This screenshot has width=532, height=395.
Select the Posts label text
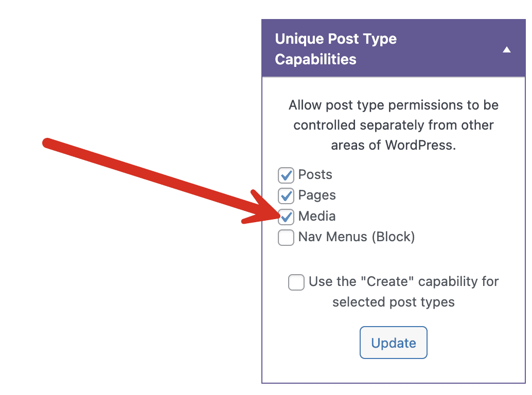(x=314, y=175)
